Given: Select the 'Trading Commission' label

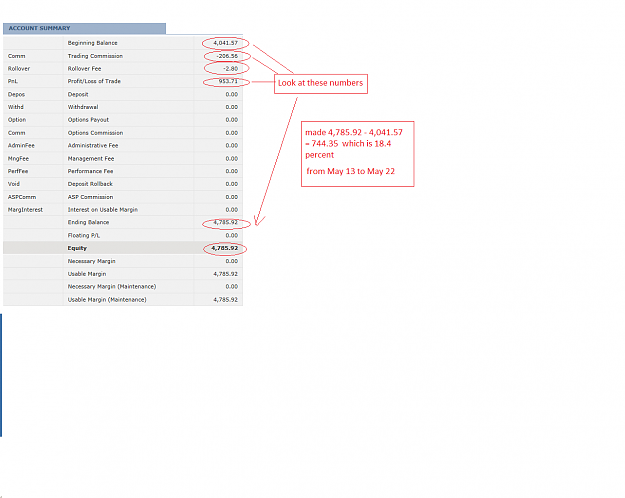Looking at the screenshot, I should tap(95, 56).
